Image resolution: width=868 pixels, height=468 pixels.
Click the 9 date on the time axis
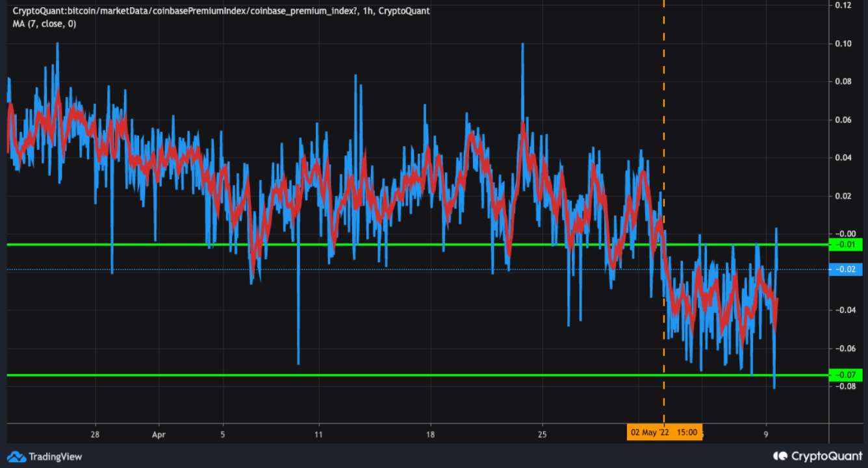[x=767, y=434]
